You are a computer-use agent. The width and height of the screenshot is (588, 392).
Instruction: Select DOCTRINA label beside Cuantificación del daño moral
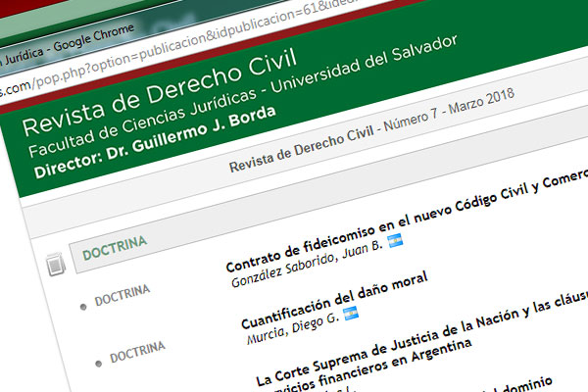click(137, 352)
